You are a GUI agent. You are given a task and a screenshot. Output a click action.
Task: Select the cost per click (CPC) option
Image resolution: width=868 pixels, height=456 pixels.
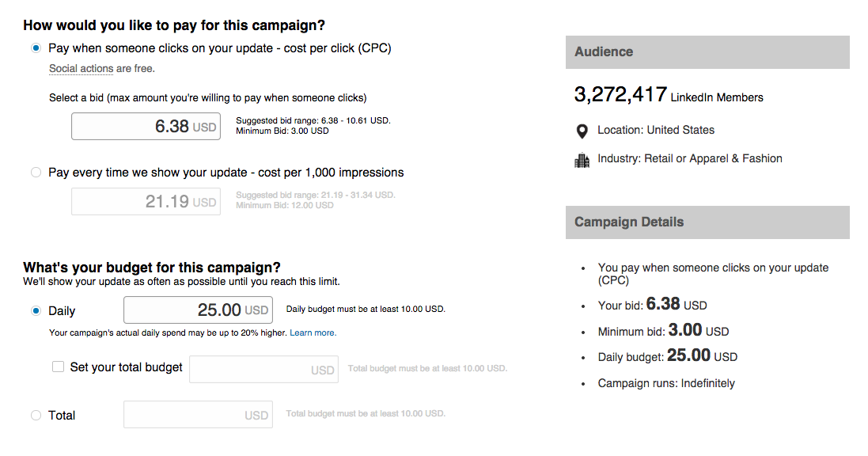[x=36, y=48]
